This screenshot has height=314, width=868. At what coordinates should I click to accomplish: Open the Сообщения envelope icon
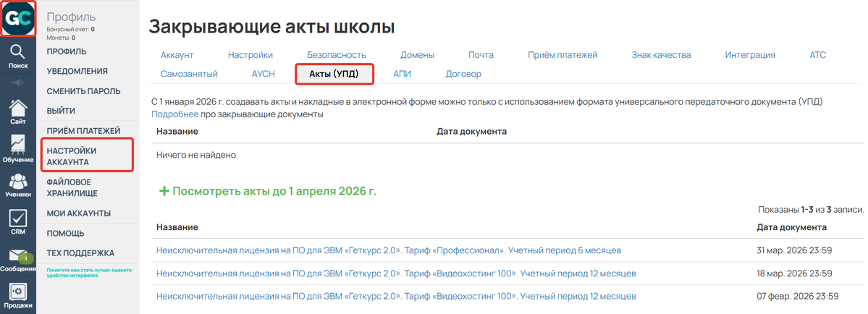click(18, 258)
